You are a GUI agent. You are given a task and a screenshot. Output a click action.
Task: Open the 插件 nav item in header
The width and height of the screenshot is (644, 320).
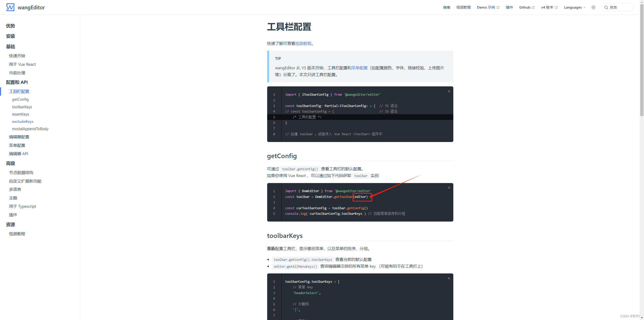pos(509,7)
